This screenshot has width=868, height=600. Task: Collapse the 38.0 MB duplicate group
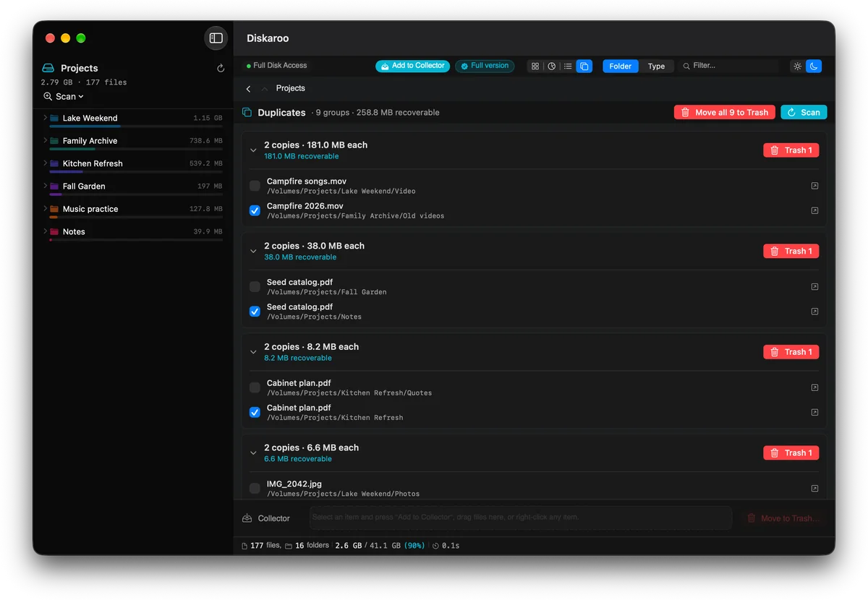253,251
